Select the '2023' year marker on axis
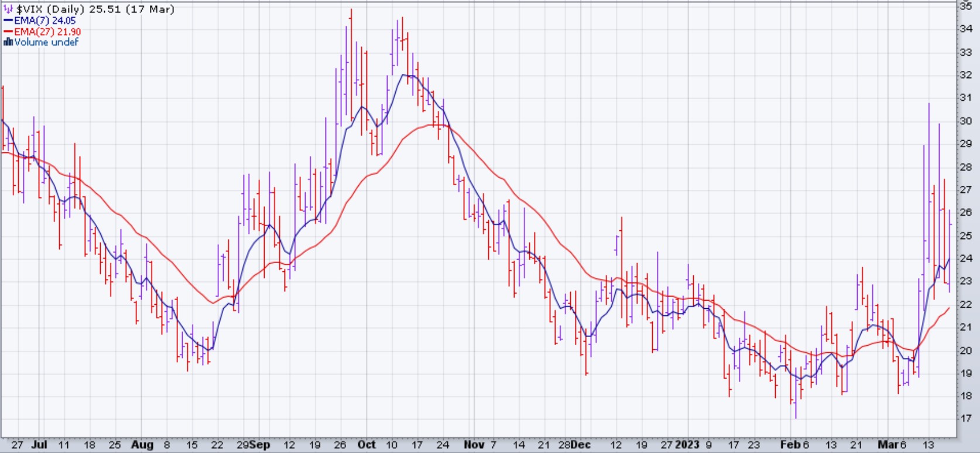 (x=687, y=445)
